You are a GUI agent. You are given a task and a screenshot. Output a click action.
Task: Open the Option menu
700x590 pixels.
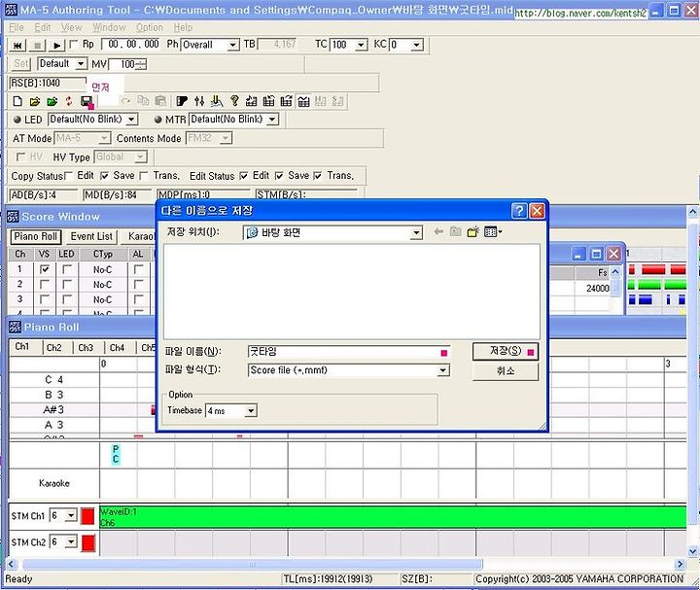pyautogui.click(x=150, y=27)
